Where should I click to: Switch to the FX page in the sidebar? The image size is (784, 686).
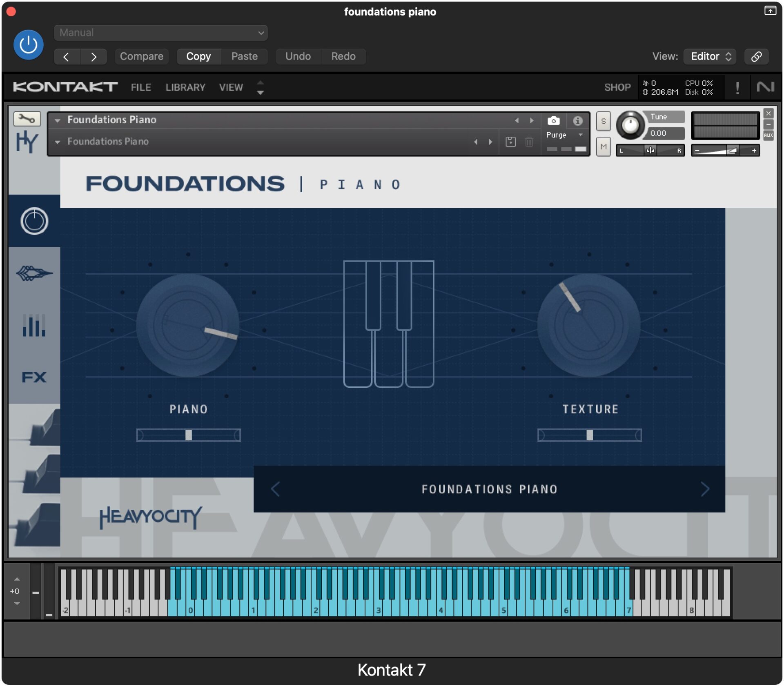(35, 377)
